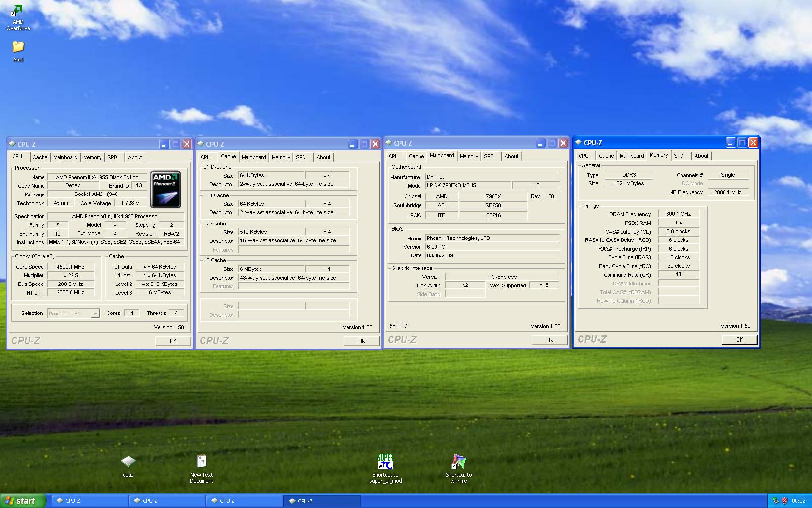The width and height of the screenshot is (812, 508).
Task: Click the L2 Cache descriptor 16-way field
Action: tap(294, 241)
